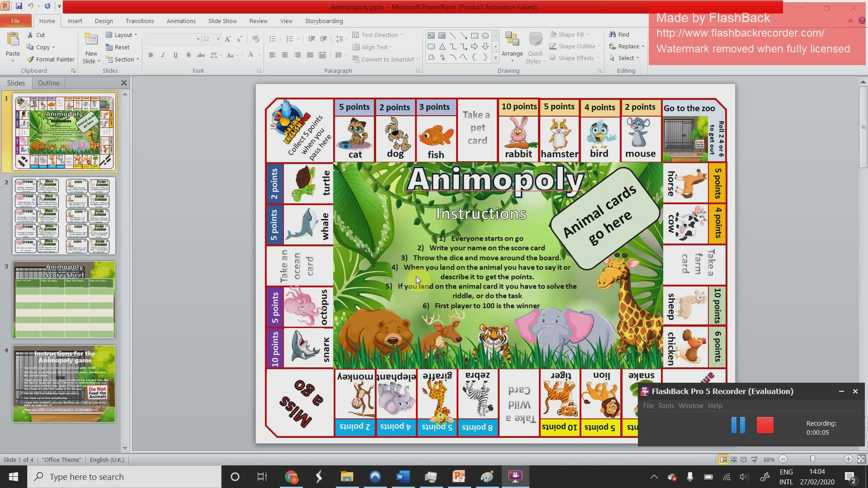Open the Tools menu in FlashBack Recorder
Screen dimensions: 868x488
coord(665,405)
